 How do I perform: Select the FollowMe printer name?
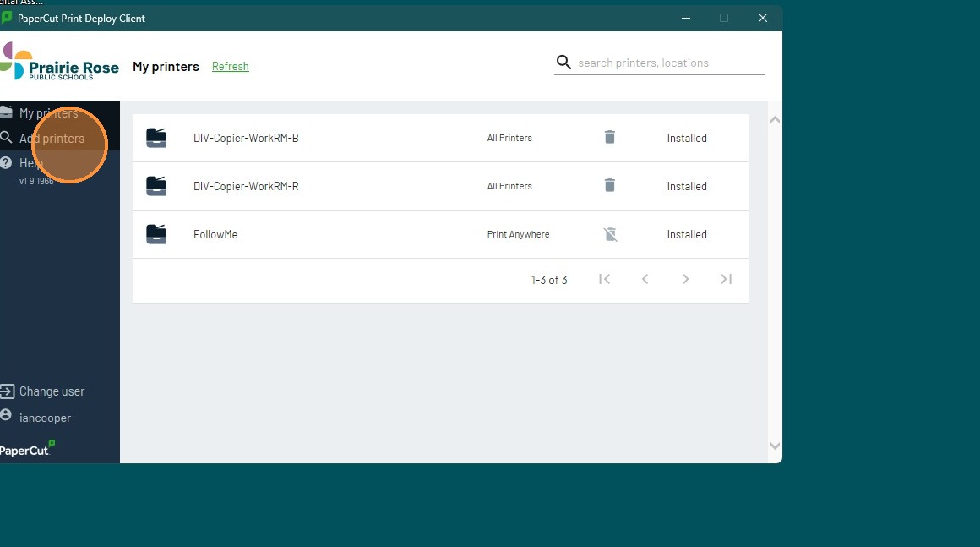pos(215,234)
